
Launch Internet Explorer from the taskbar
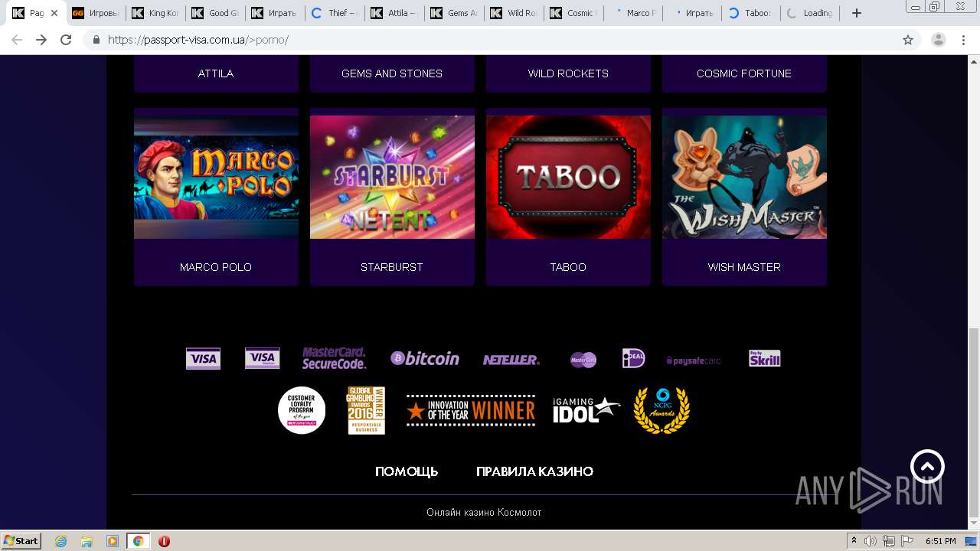[x=61, y=541]
